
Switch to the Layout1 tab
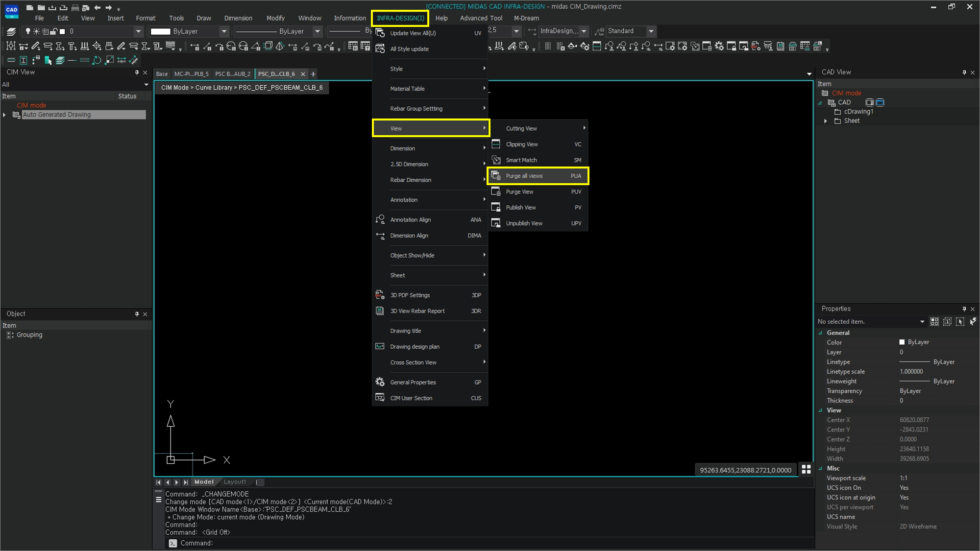pos(235,482)
